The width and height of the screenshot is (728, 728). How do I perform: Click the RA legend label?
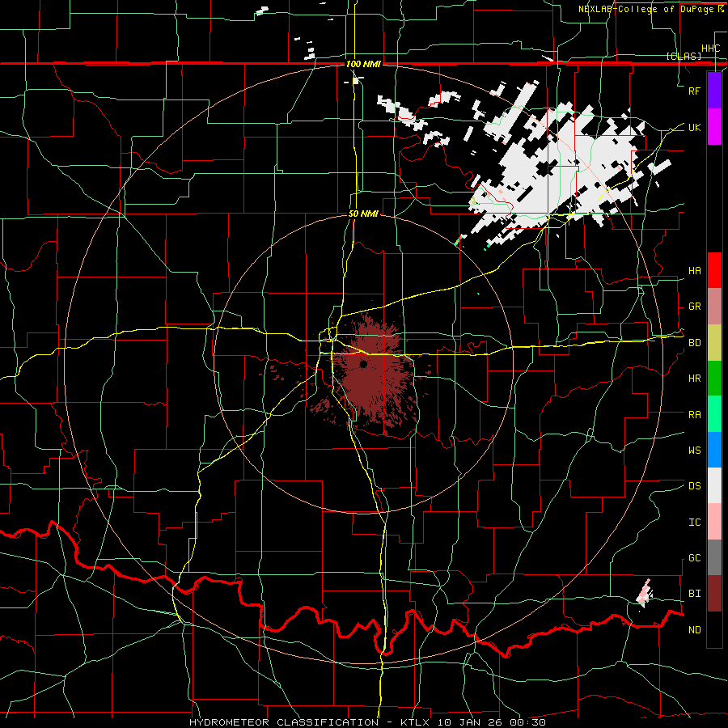694,414
